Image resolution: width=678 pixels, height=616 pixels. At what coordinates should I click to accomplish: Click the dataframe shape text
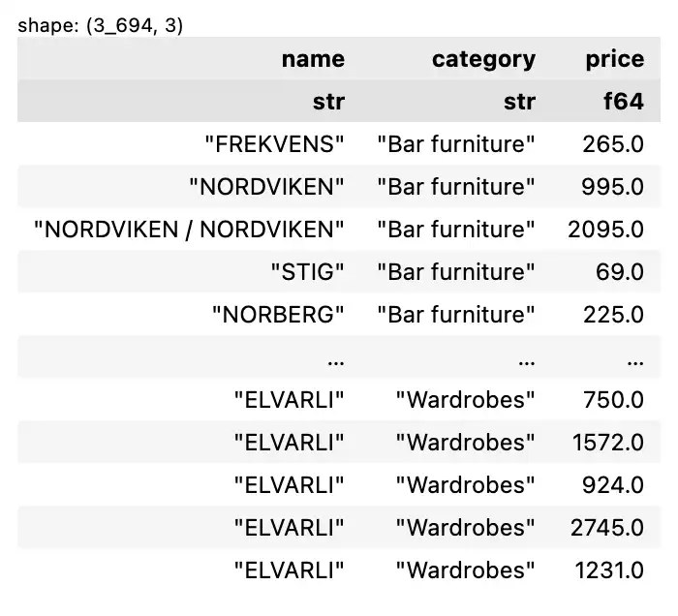(x=101, y=26)
